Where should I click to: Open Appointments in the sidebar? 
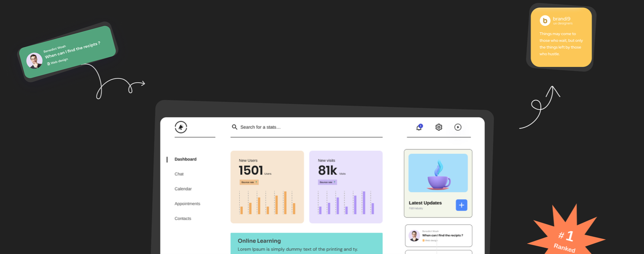pyautogui.click(x=187, y=204)
